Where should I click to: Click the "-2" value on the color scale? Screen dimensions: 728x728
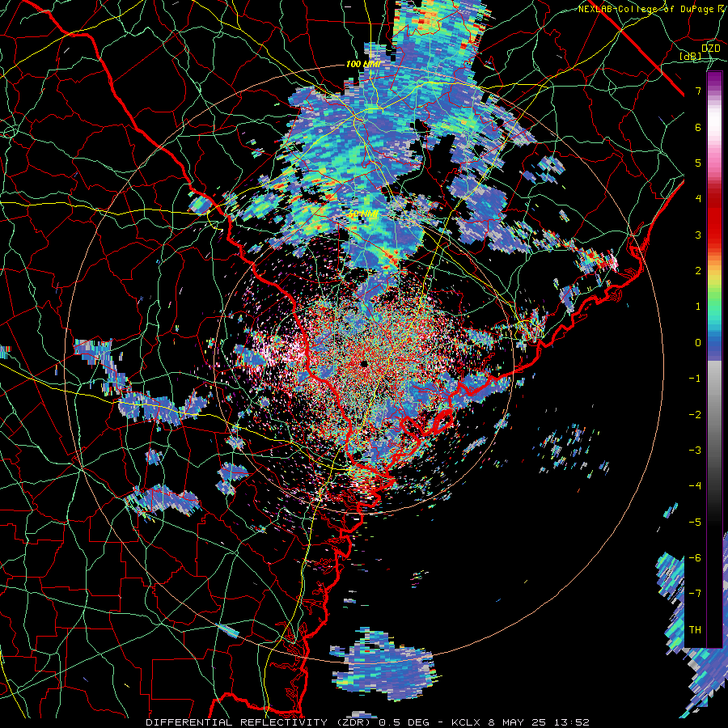pos(695,414)
